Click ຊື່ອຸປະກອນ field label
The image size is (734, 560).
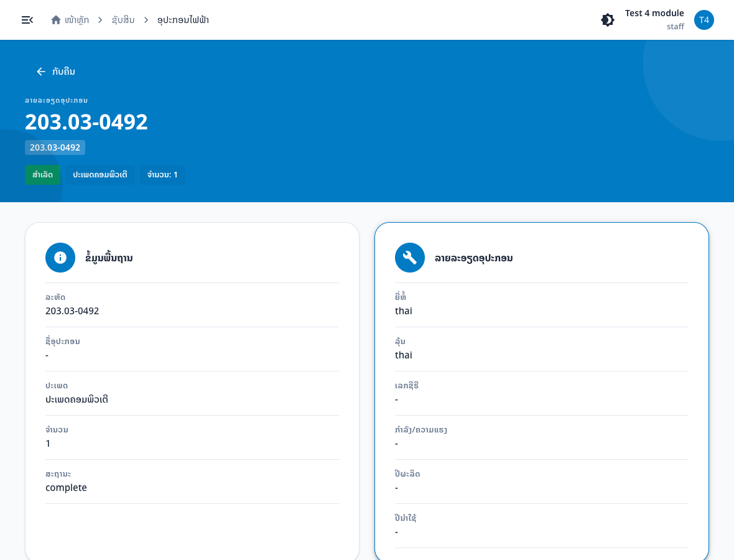pos(63,341)
